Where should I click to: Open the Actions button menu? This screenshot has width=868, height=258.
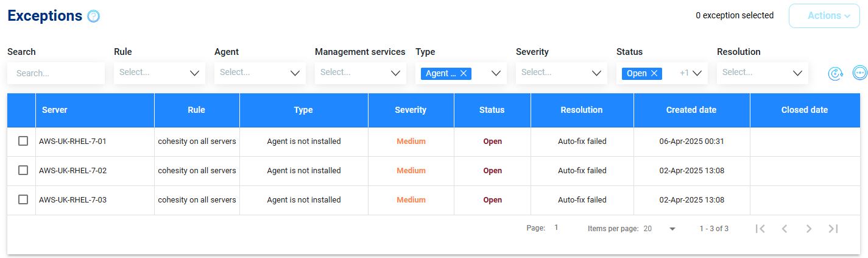pos(824,16)
